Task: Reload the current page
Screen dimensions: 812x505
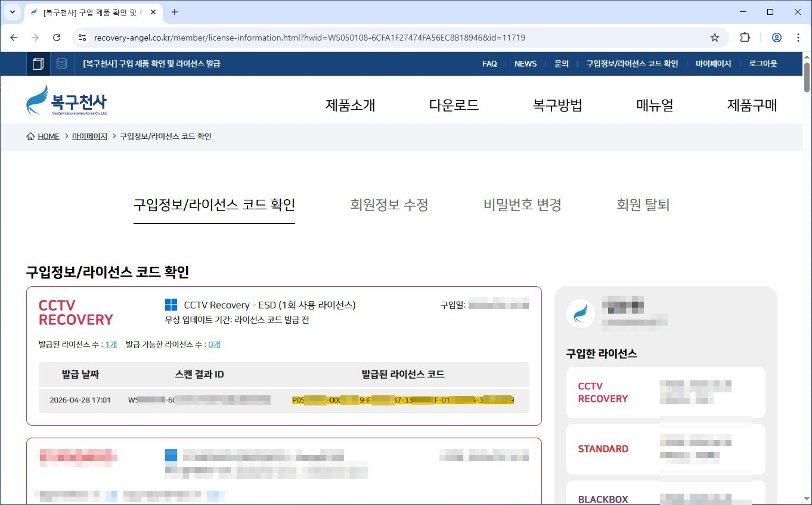Action: [57, 38]
